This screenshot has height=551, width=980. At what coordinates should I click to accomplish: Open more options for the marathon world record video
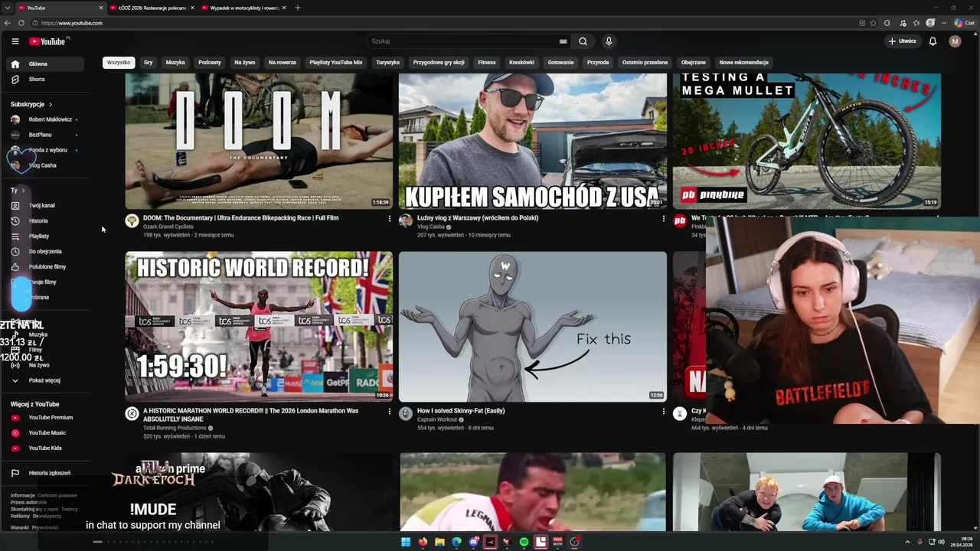coord(389,412)
